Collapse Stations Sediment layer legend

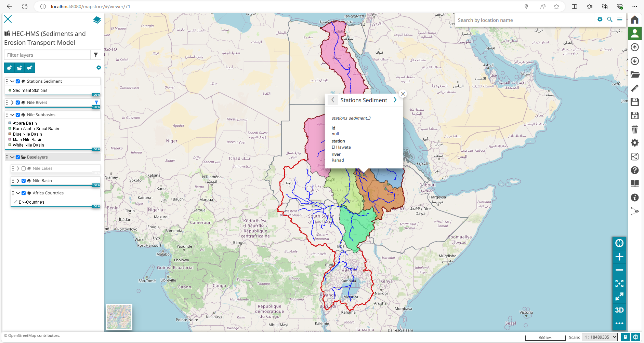pos(12,81)
